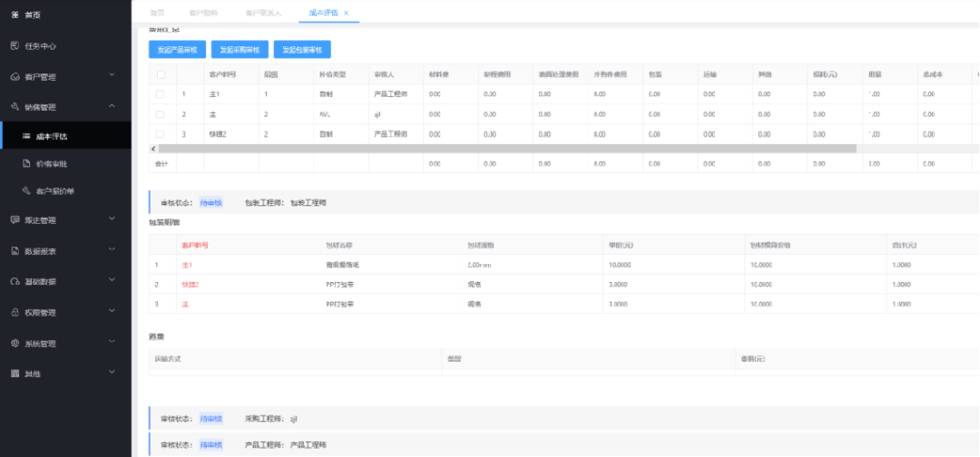
Task: Click the 价格审批 document icon
Action: [26, 163]
